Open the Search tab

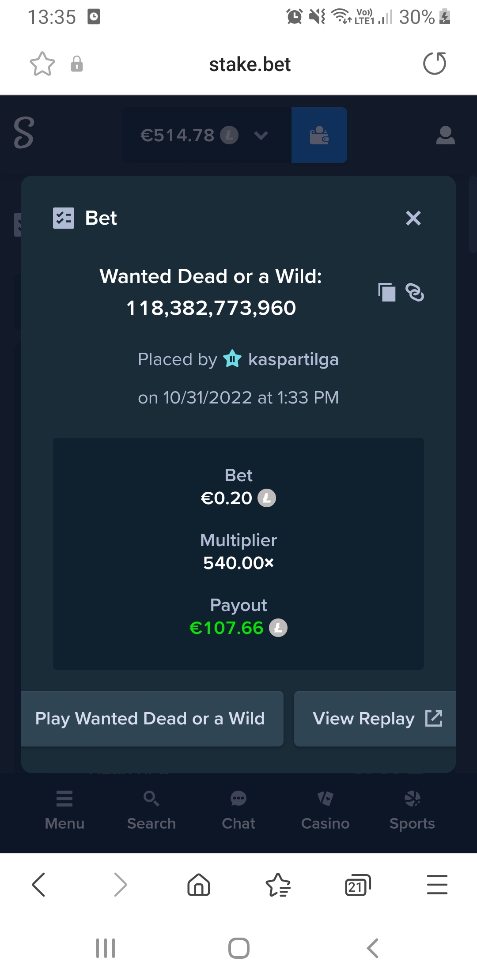point(151,810)
